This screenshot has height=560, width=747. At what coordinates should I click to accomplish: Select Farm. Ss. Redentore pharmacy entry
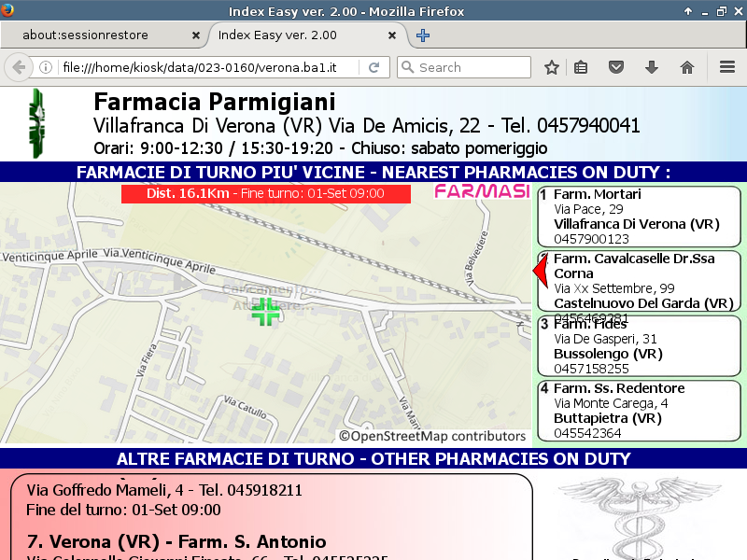640,411
